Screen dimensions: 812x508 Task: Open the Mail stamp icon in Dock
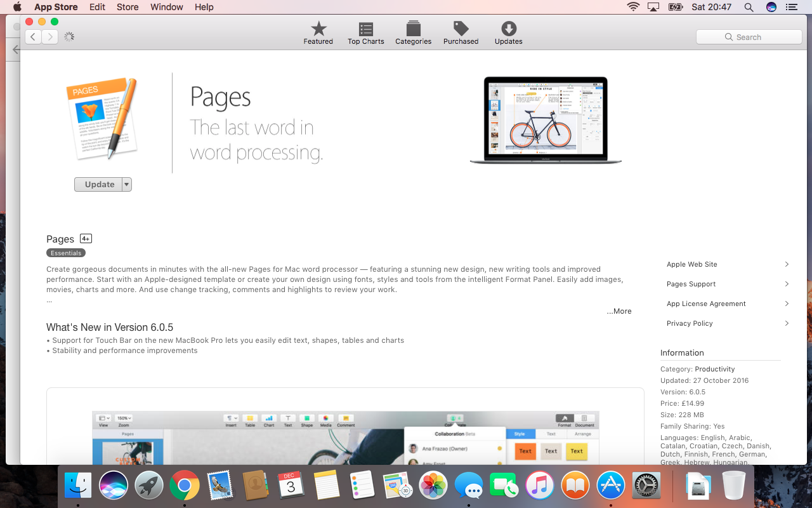pyautogui.click(x=220, y=486)
